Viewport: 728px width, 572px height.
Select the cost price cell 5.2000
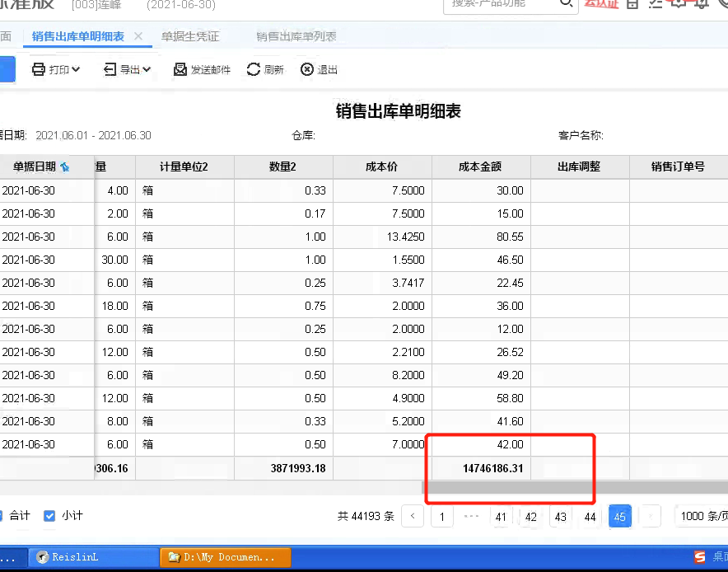point(383,421)
